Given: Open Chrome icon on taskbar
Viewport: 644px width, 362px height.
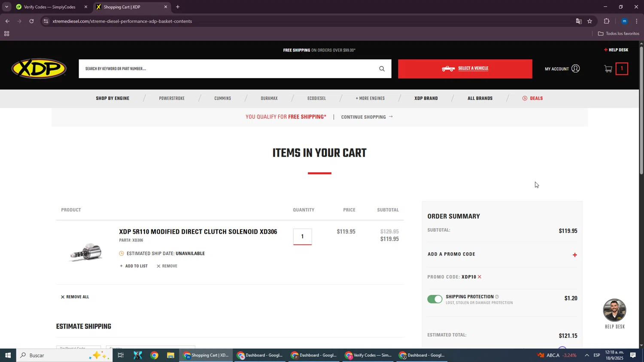Looking at the screenshot, I should [x=154, y=355].
